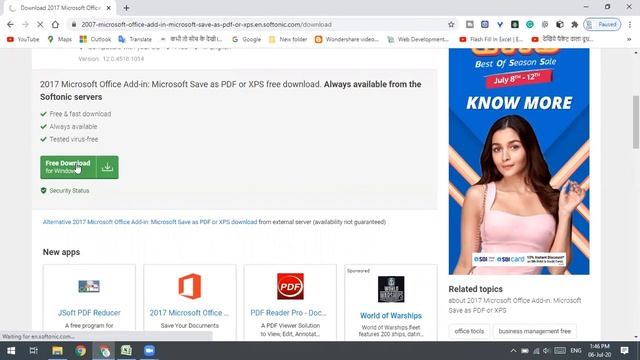Click the Free & fast download text
This screenshot has height=360, width=640.
click(80, 114)
